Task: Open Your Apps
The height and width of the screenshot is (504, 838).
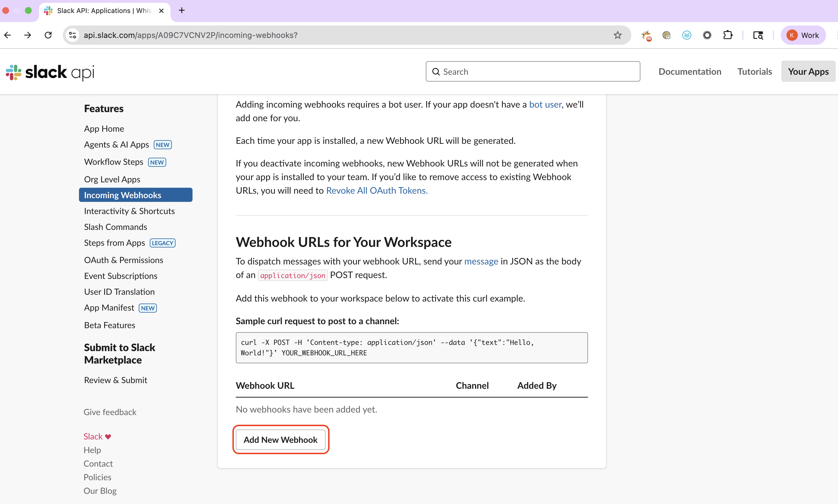Action: (x=808, y=71)
